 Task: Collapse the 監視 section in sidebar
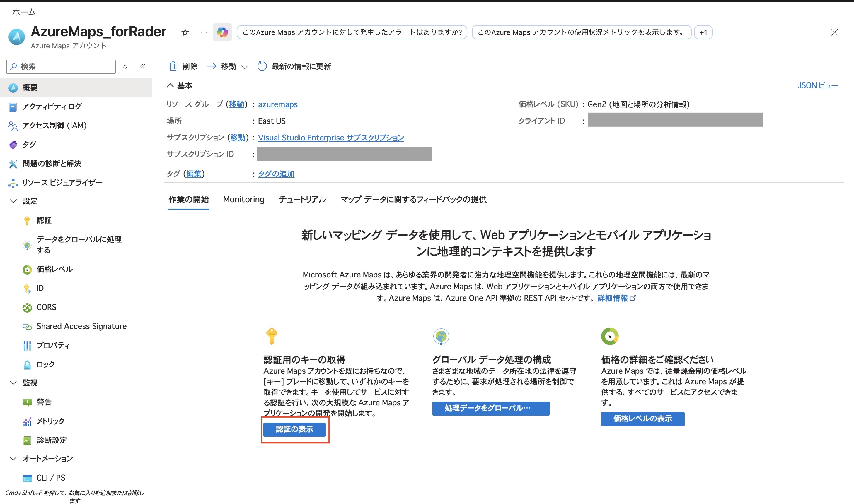pyautogui.click(x=13, y=383)
